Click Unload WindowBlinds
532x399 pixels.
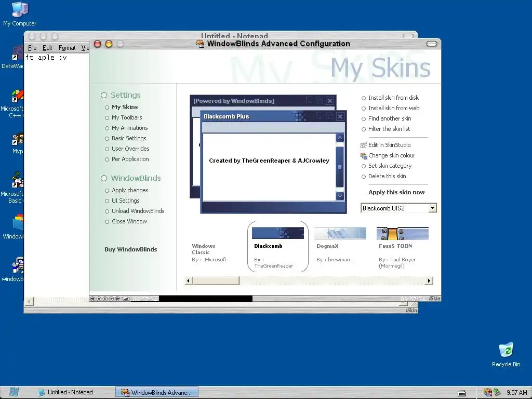tap(138, 211)
